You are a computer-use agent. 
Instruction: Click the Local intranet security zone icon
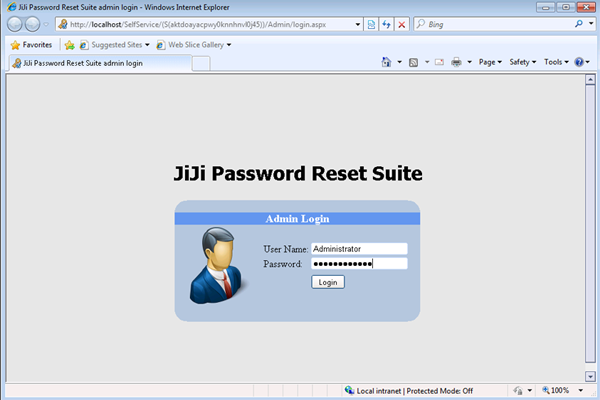(x=349, y=390)
